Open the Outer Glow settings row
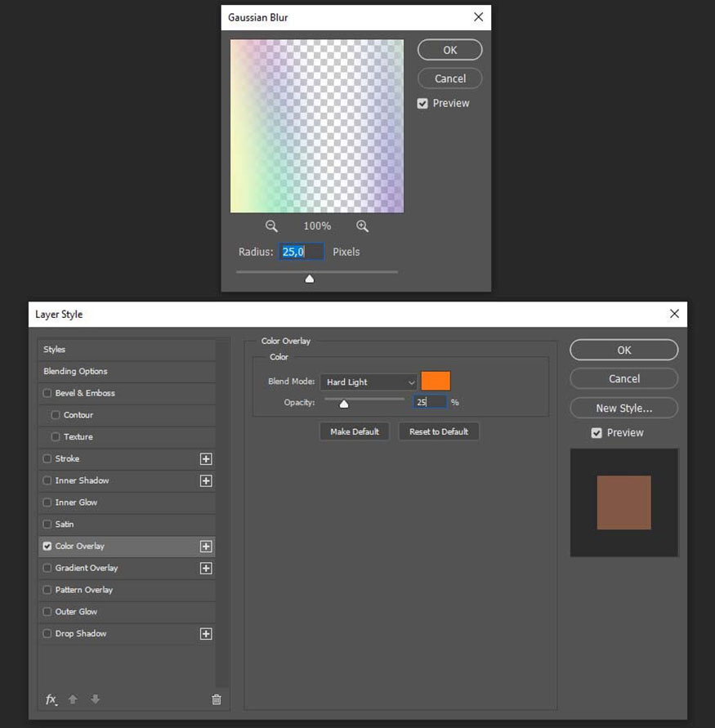Viewport: 715px width, 728px height. click(127, 612)
